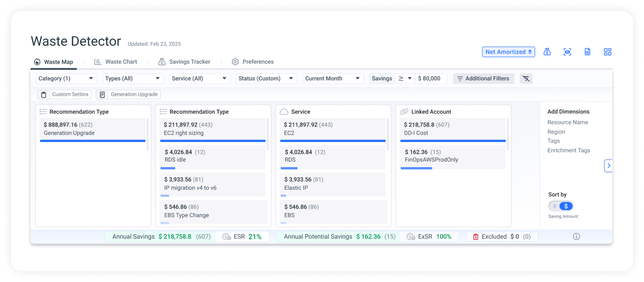
Task: Open the Types (All) dropdown
Action: pyautogui.click(x=133, y=78)
